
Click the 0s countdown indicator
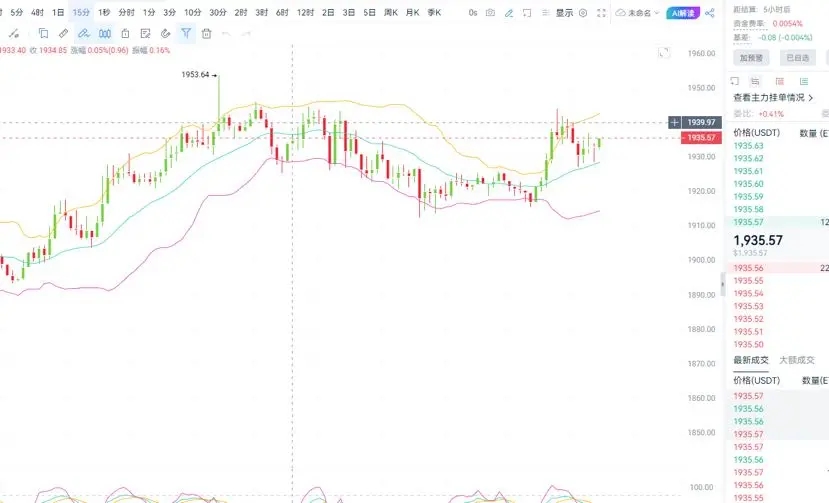click(x=473, y=13)
